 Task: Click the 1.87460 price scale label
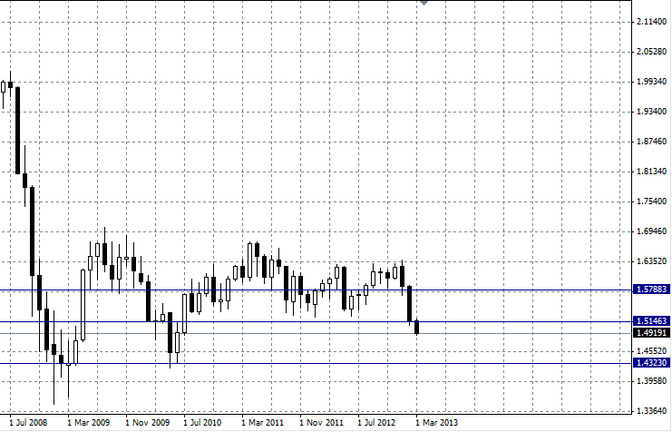[651, 141]
